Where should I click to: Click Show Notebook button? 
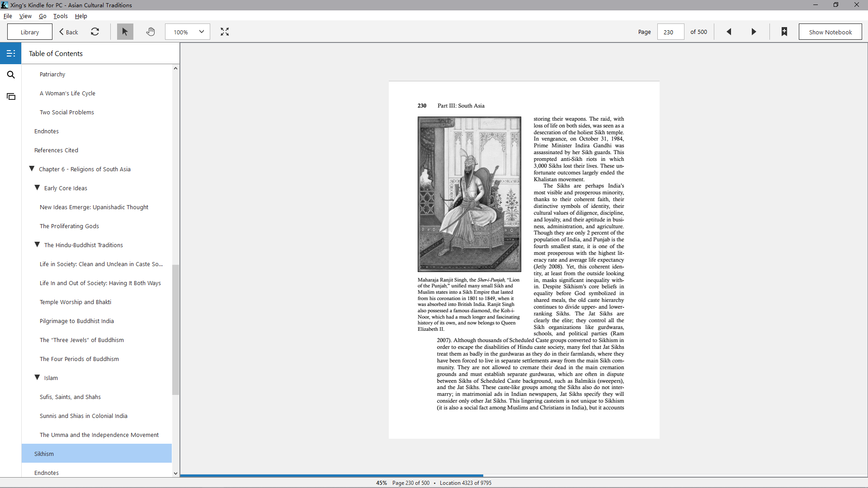[x=830, y=32]
